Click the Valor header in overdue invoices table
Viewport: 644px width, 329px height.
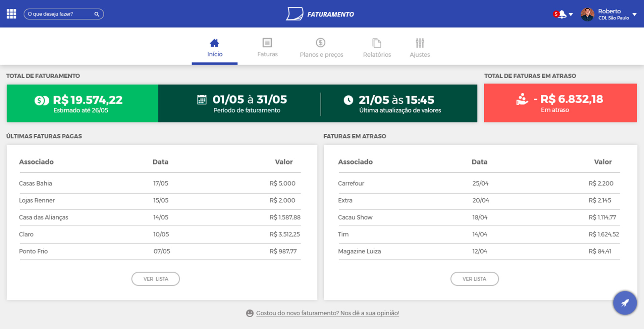tap(603, 162)
